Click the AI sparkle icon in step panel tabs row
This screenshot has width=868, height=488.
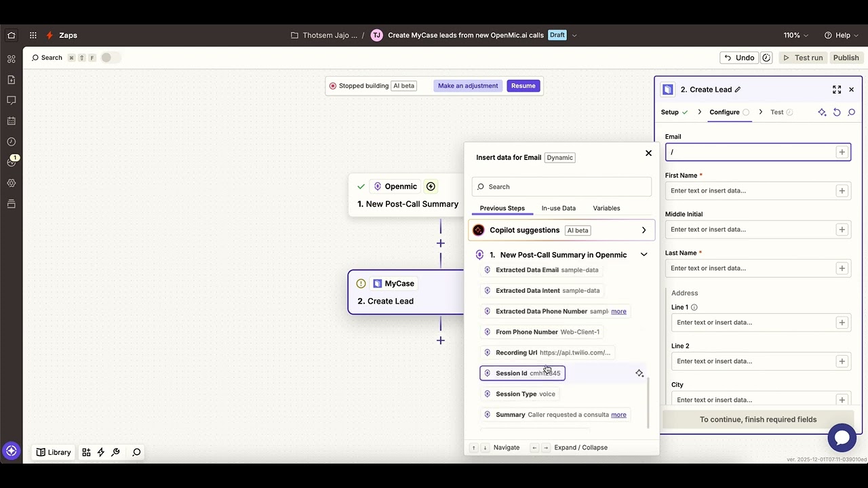point(822,113)
